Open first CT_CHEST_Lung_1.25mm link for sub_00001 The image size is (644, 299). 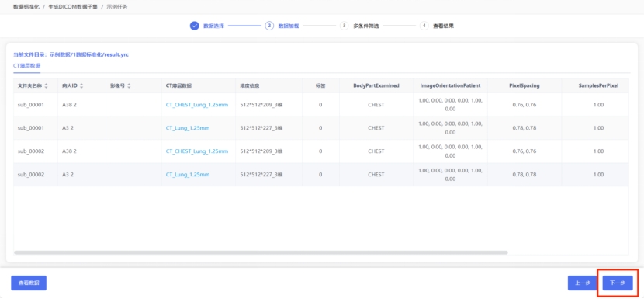click(x=197, y=105)
